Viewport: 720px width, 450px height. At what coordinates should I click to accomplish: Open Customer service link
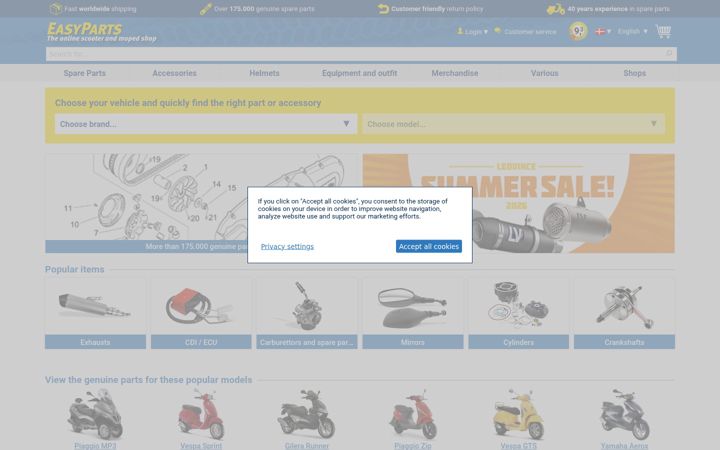525,31
